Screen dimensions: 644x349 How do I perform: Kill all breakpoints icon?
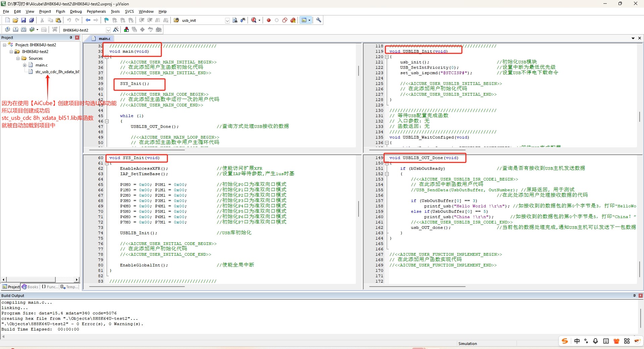tap(293, 20)
